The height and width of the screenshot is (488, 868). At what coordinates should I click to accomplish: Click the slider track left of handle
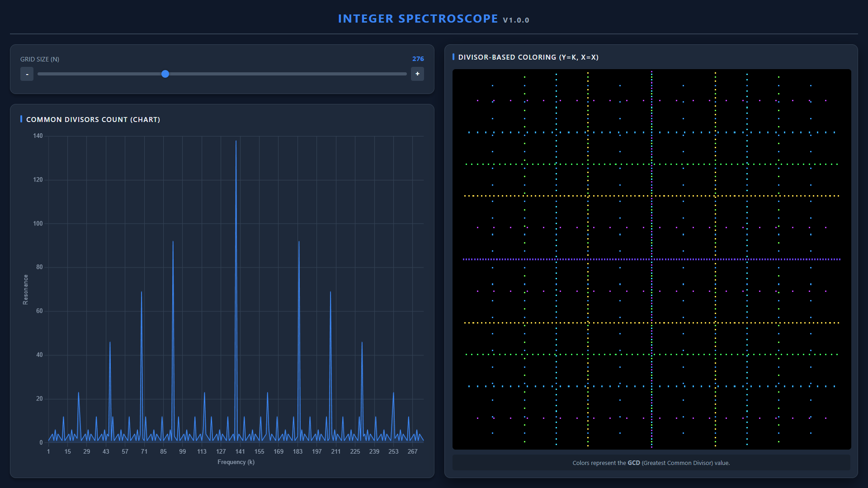[99, 74]
